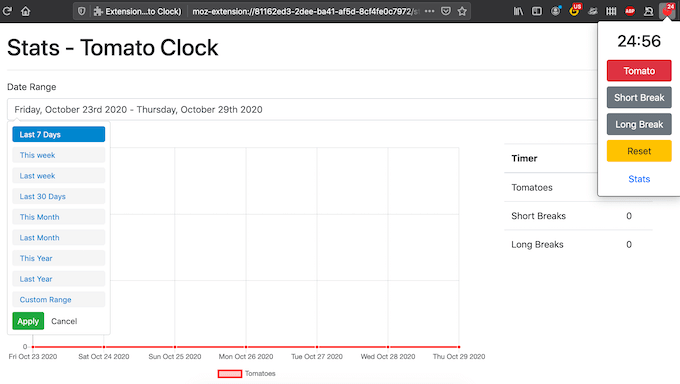The image size is (680, 384).
Task: Apply the selected date range
Action: 28,321
